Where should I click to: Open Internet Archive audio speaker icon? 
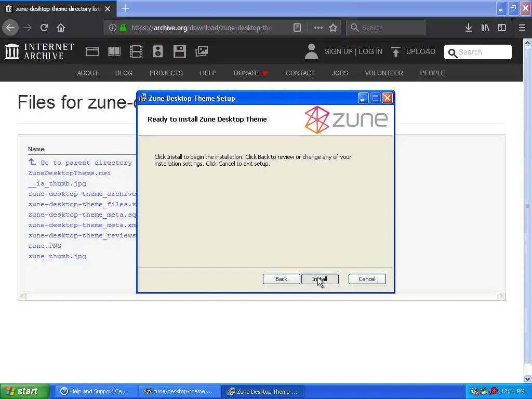[x=158, y=51]
